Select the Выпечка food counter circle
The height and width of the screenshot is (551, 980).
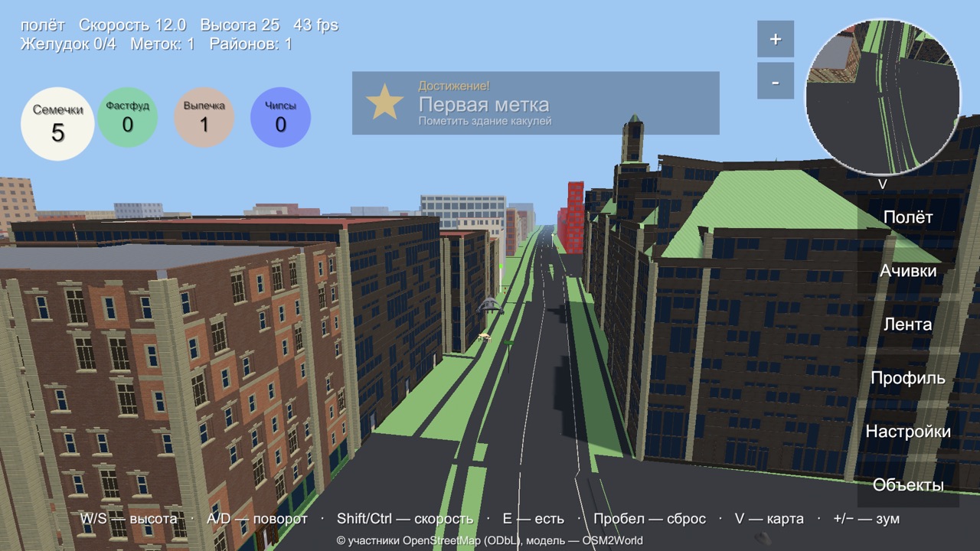pyautogui.click(x=204, y=117)
